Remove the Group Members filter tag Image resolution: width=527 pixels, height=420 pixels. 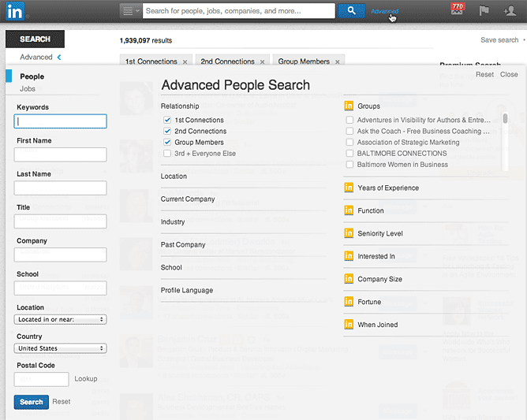(337, 61)
